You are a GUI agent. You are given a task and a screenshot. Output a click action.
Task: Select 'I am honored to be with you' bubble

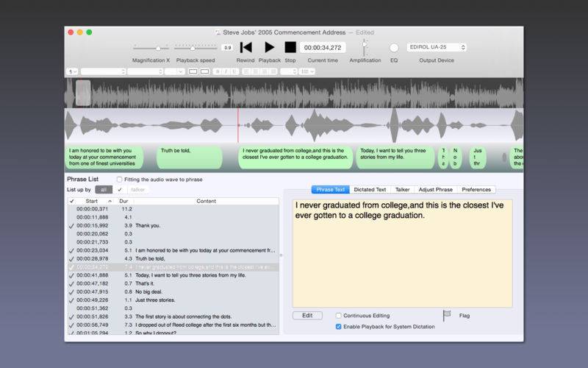click(104, 157)
